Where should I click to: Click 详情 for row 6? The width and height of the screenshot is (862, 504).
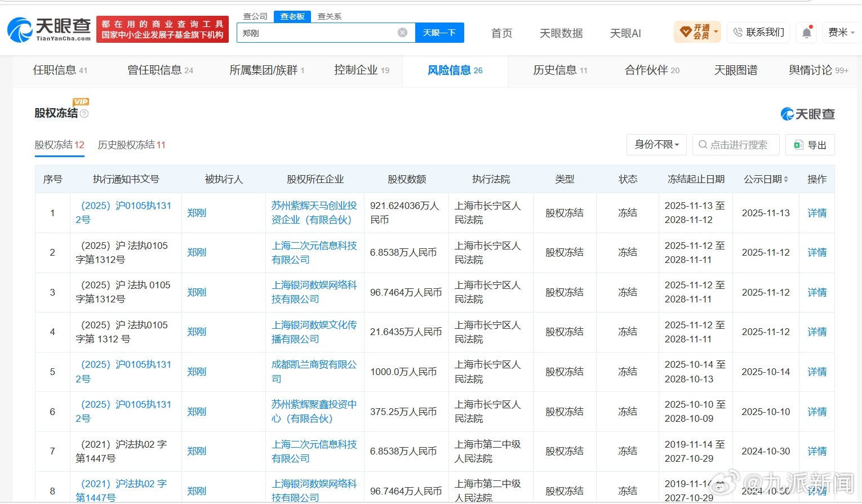coord(817,412)
